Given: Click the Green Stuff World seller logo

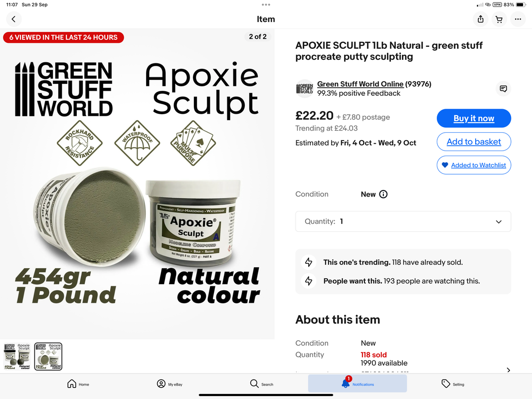Looking at the screenshot, I should pos(304,89).
